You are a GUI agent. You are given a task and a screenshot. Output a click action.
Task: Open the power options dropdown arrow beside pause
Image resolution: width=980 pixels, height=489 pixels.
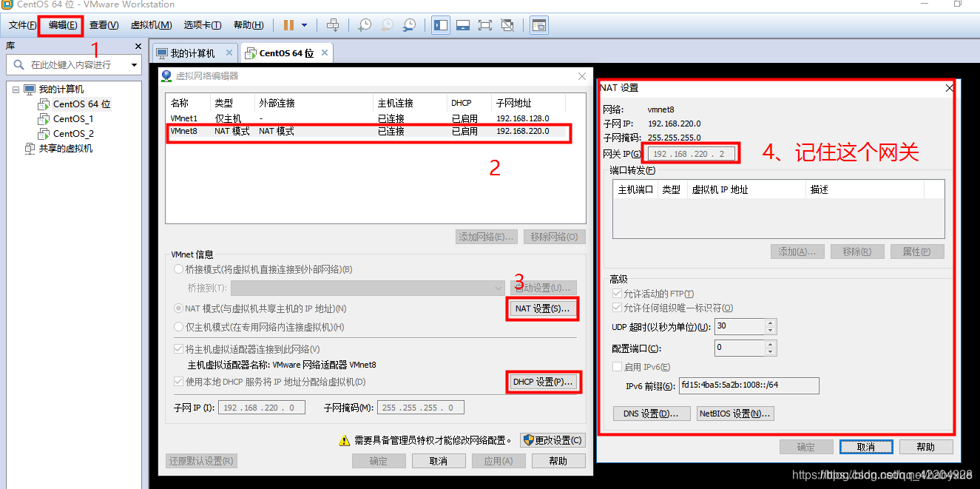coord(304,25)
